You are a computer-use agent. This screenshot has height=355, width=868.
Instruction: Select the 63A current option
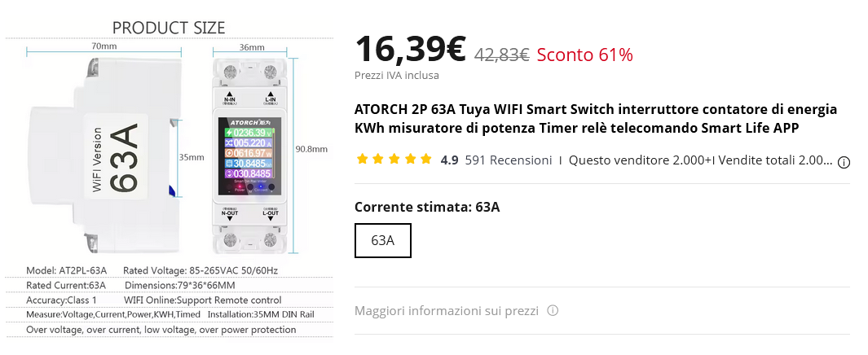(383, 240)
